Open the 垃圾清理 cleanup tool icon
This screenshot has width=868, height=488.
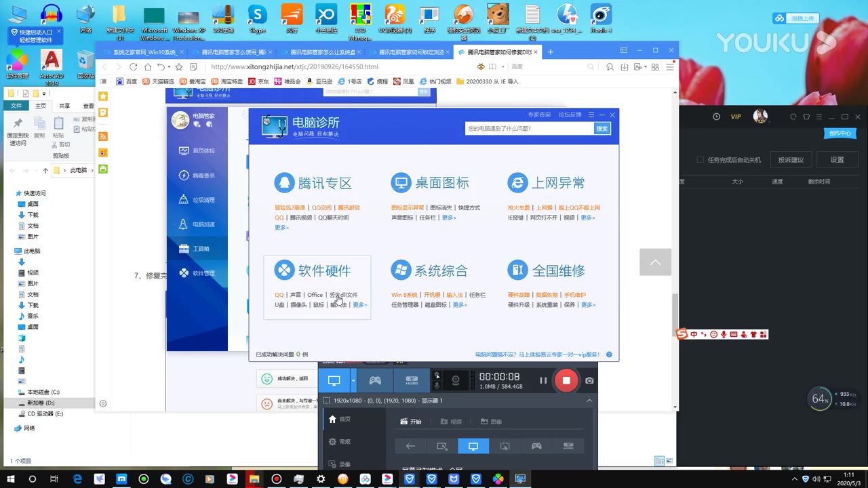(x=197, y=199)
